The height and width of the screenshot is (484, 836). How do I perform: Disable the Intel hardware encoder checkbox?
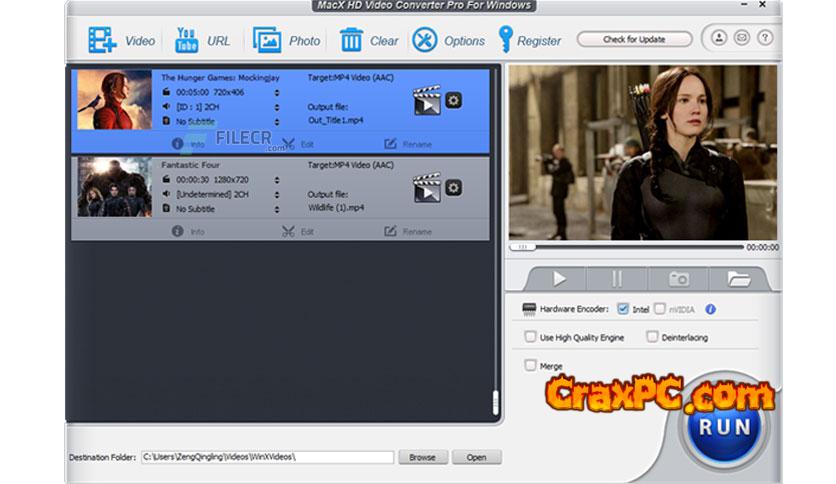(623, 310)
